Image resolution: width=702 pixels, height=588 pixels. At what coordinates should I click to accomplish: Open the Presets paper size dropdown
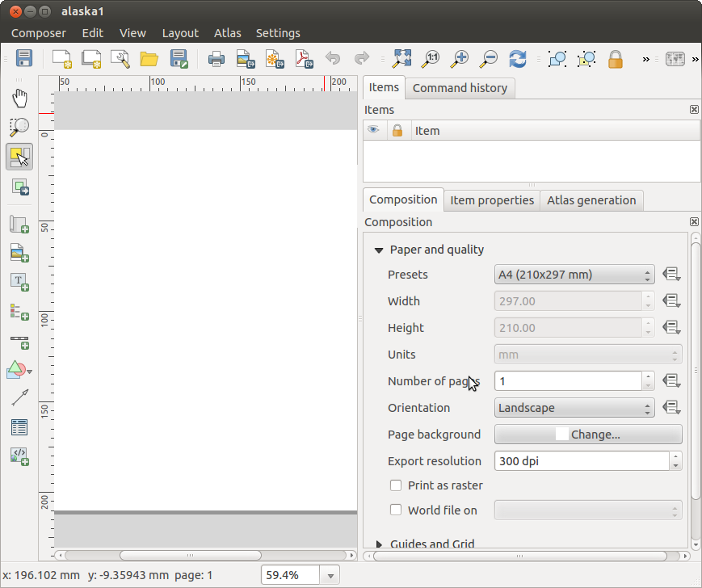point(574,275)
